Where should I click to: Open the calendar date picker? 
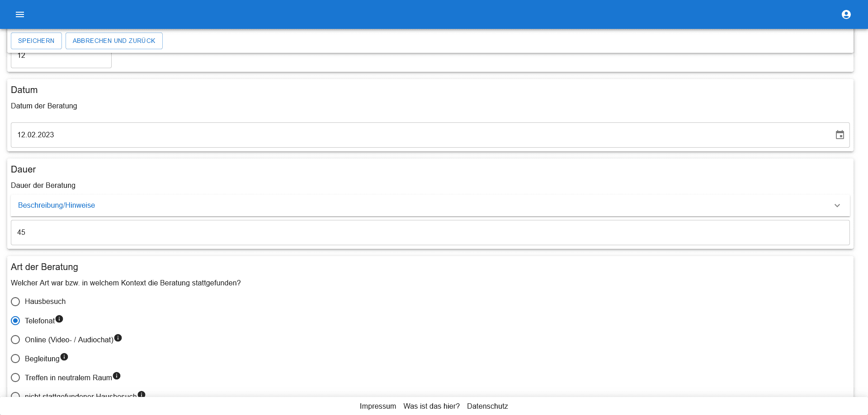point(840,135)
